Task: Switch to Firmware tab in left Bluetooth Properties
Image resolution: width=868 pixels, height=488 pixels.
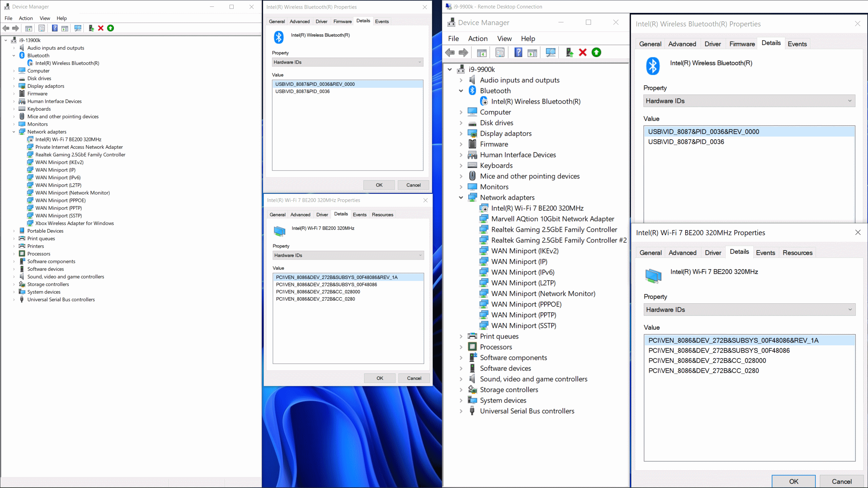Action: [342, 21]
